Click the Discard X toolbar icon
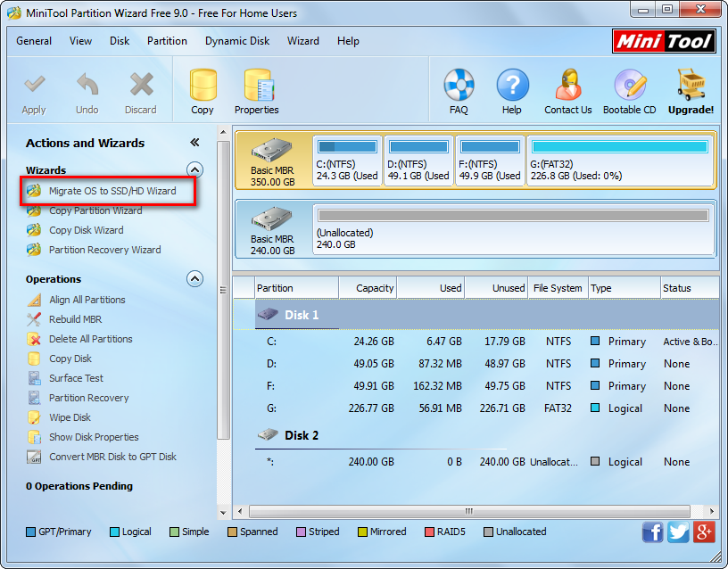 pos(141,85)
